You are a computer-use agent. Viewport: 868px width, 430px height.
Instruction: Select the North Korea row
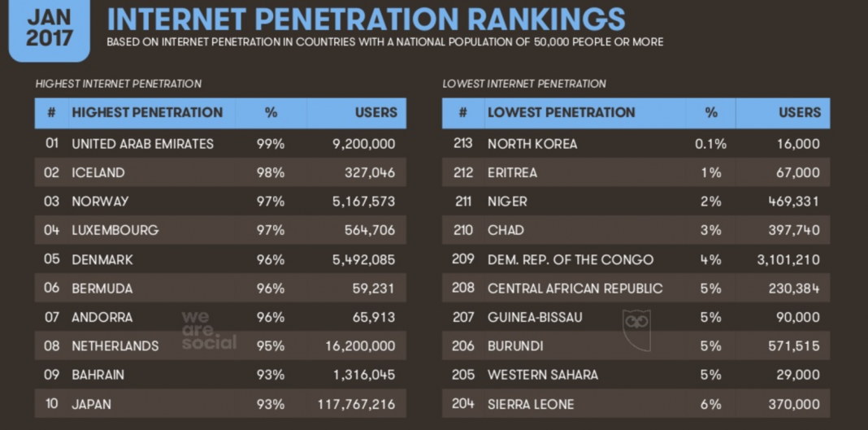tap(636, 143)
